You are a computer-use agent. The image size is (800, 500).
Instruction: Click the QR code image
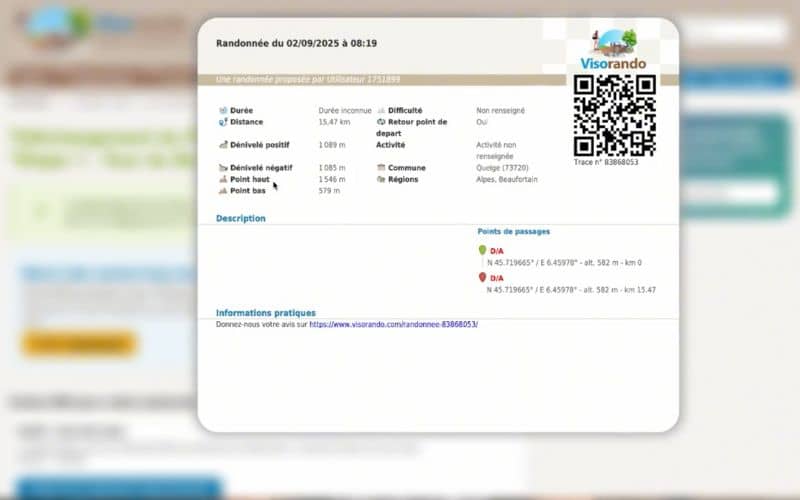[x=614, y=114]
